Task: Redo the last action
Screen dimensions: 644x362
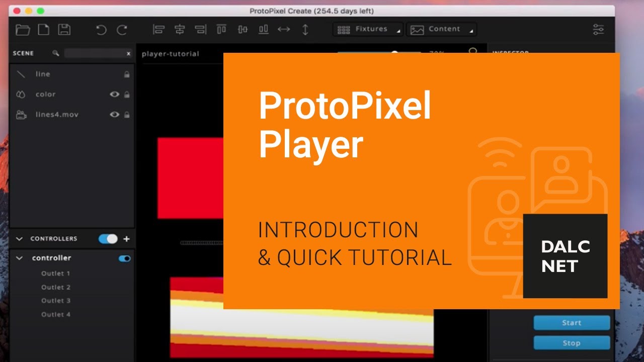Action: 122,30
